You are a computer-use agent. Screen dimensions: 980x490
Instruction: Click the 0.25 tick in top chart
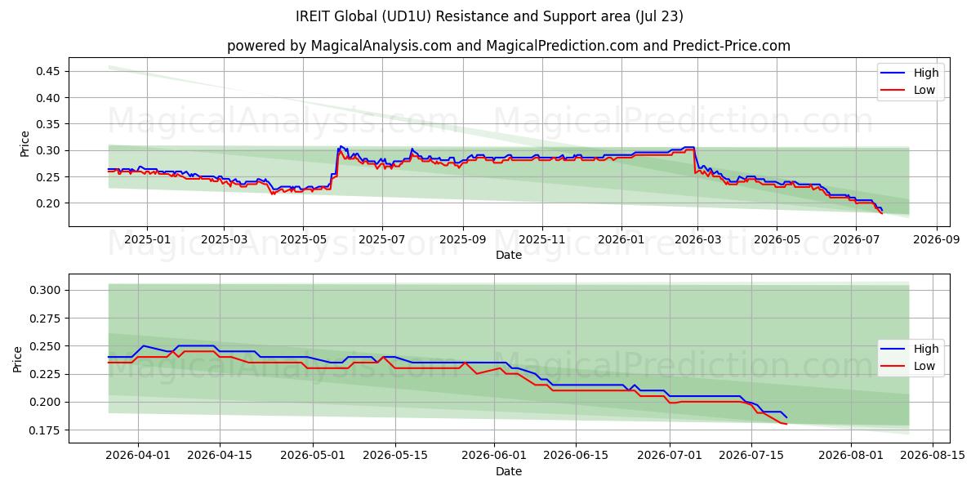tap(48, 177)
